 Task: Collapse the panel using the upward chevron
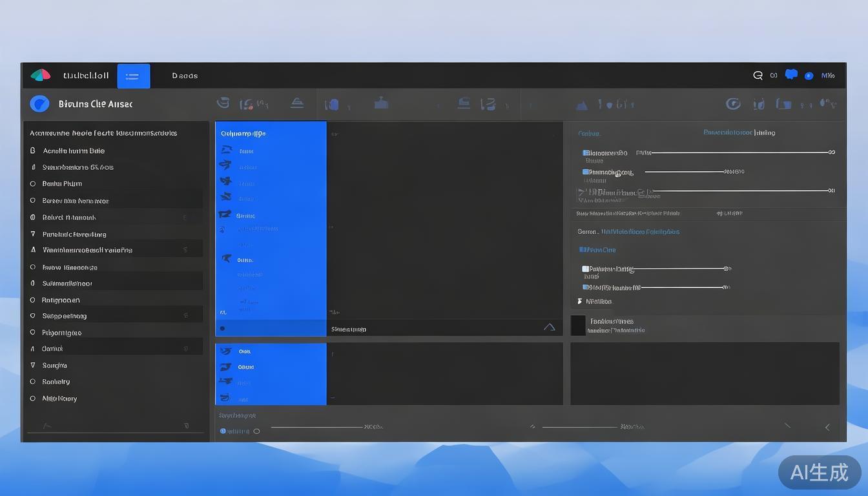549,327
